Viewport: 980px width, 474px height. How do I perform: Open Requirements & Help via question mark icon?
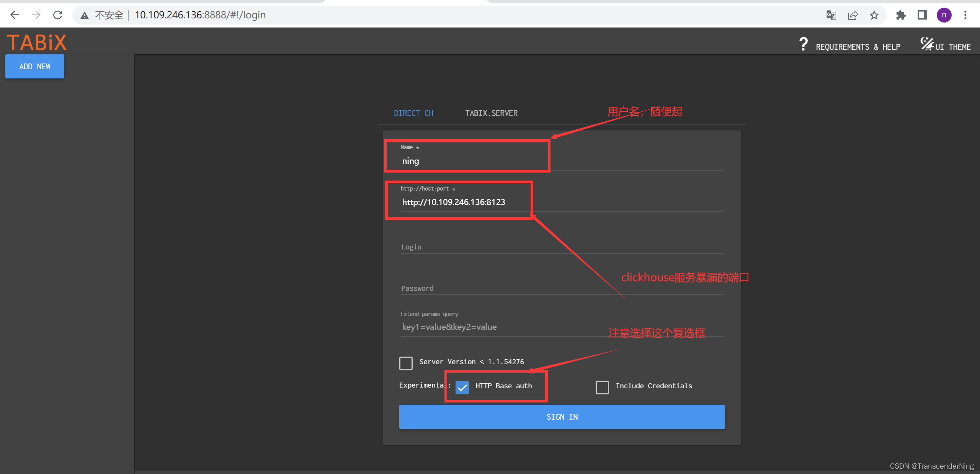[804, 44]
